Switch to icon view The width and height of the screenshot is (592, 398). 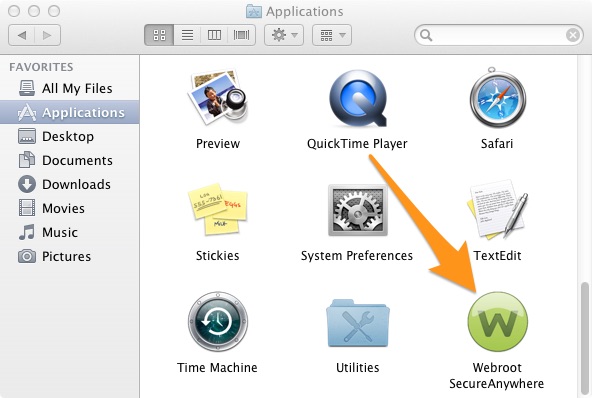(x=159, y=35)
